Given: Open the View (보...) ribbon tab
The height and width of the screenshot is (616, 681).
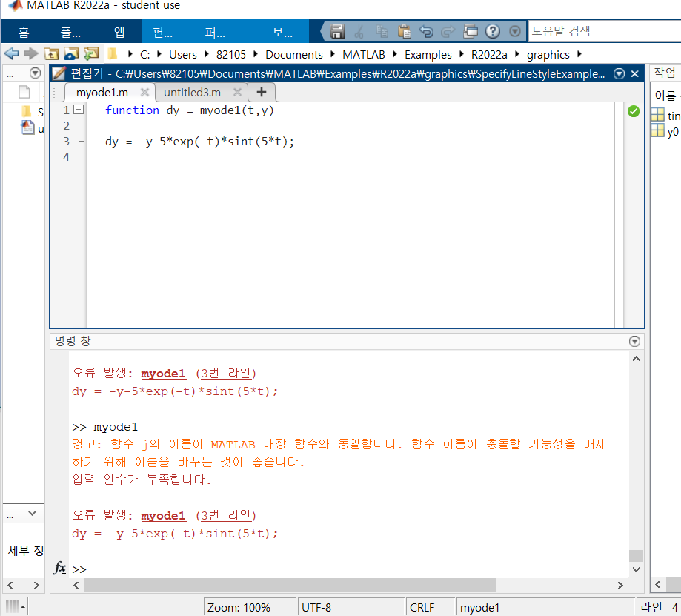Looking at the screenshot, I should [x=282, y=32].
